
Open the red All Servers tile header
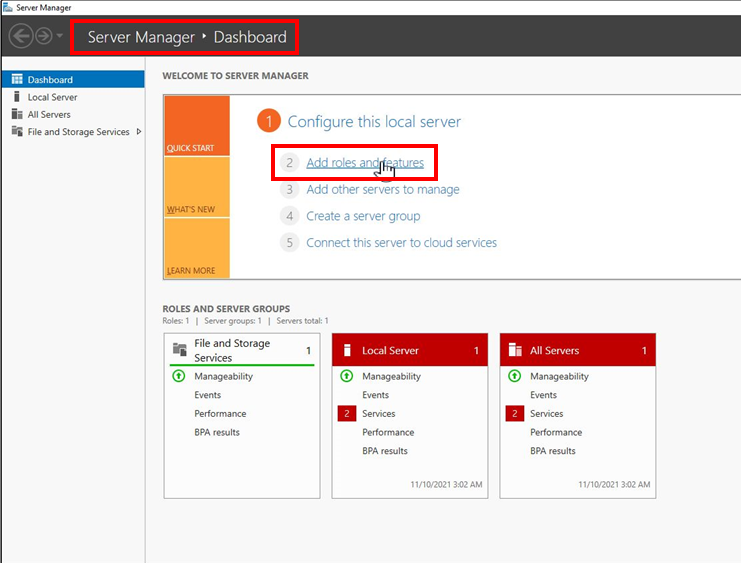tap(577, 350)
